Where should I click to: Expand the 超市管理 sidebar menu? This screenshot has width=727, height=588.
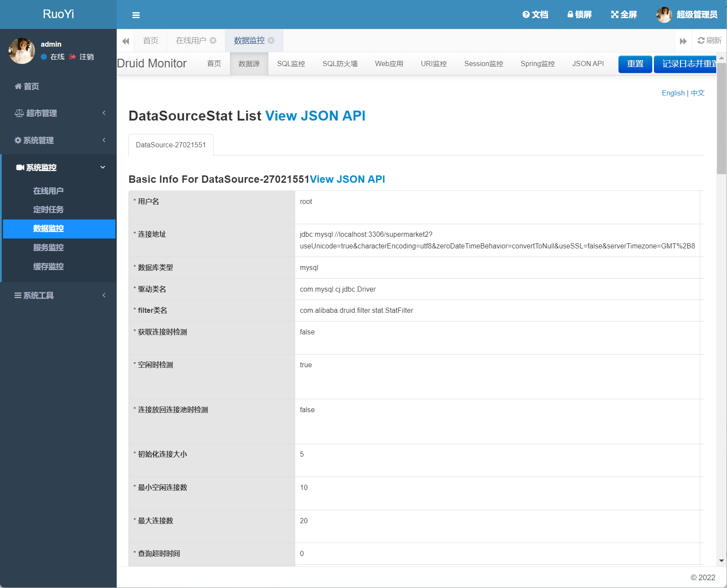click(x=58, y=113)
